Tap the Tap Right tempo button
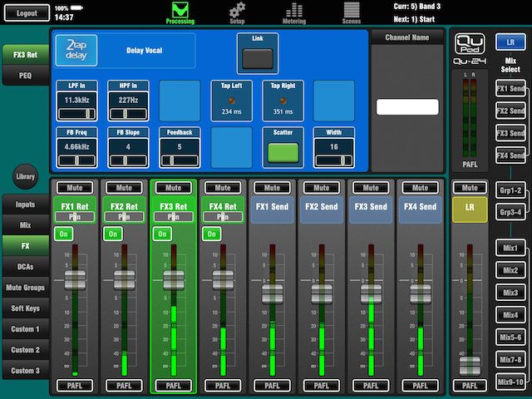The width and height of the screenshot is (532, 399). pos(283,101)
